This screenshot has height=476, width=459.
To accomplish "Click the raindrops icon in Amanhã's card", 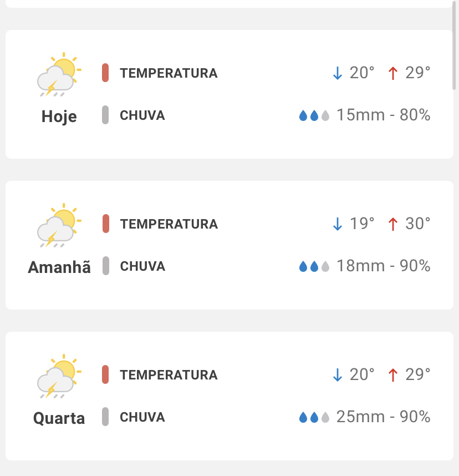I will coord(314,266).
